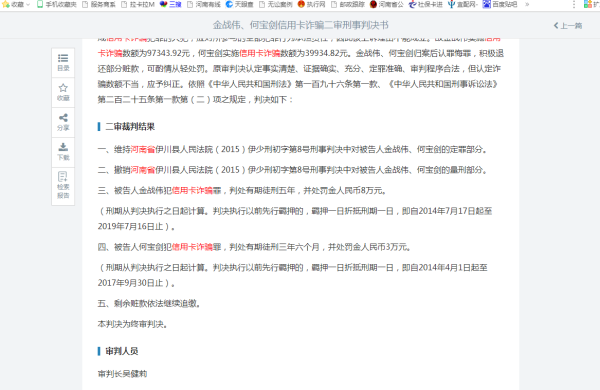Click the line 本判决为终审判决

(133, 324)
